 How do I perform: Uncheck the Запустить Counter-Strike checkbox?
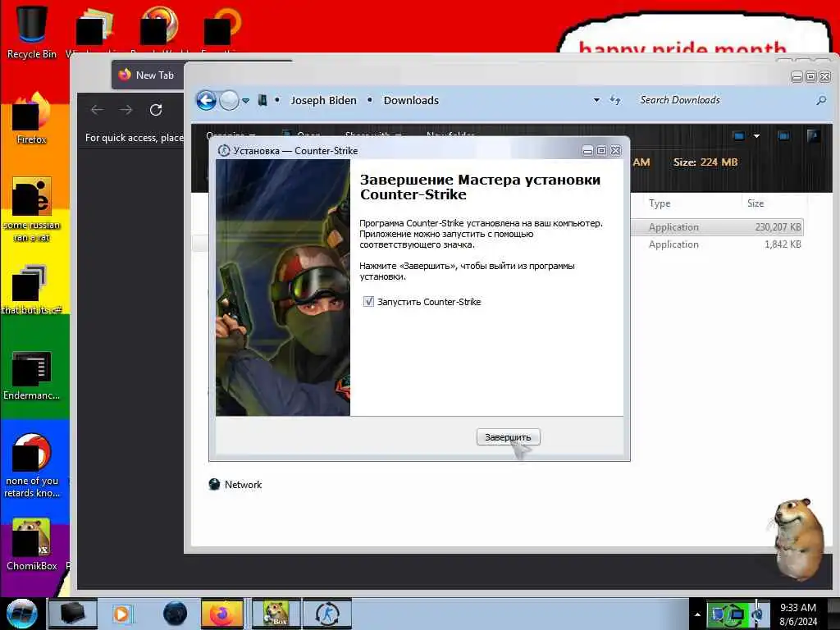tap(368, 302)
